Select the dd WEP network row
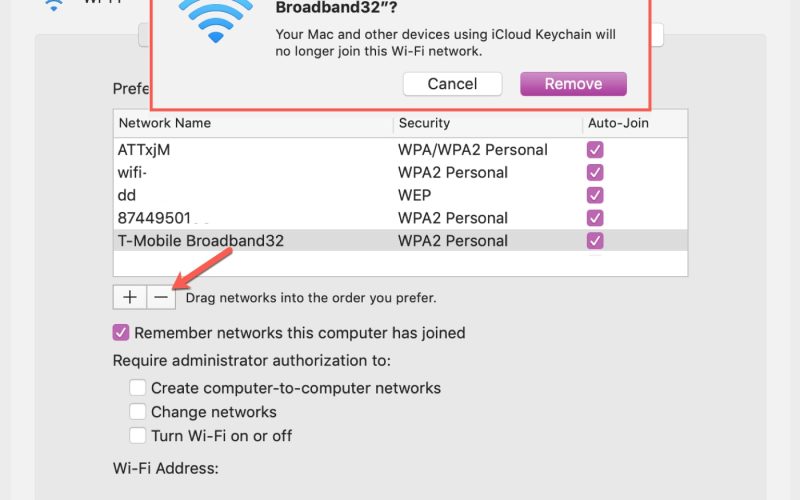Screen dimensions: 800x500 (250, 195)
